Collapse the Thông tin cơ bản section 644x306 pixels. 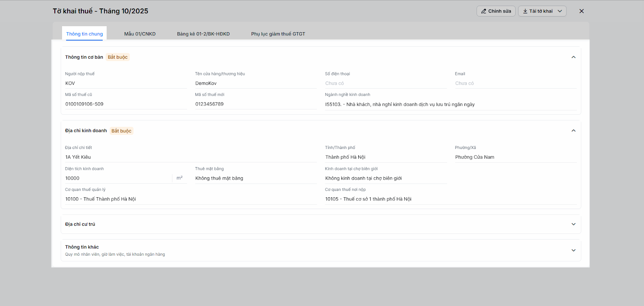(x=574, y=57)
